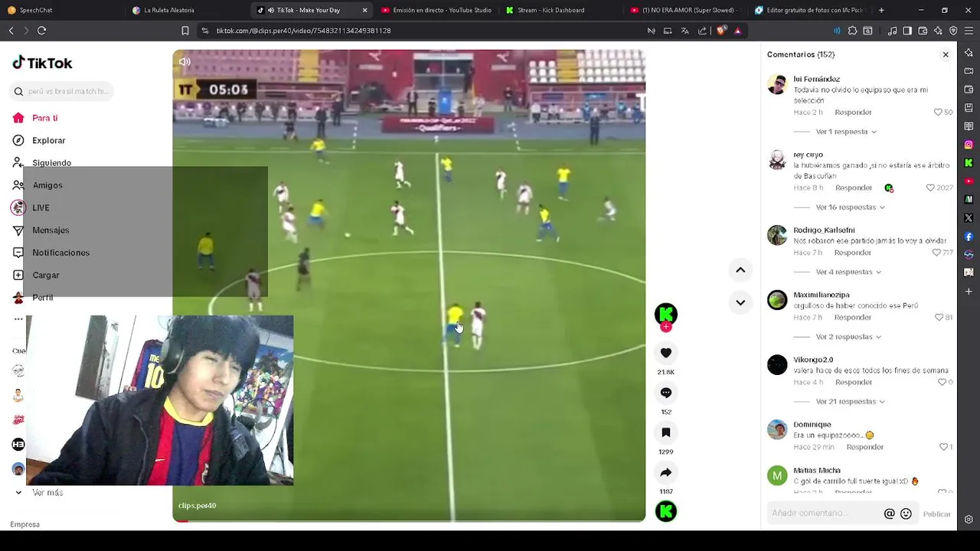Reload the page

(41, 31)
